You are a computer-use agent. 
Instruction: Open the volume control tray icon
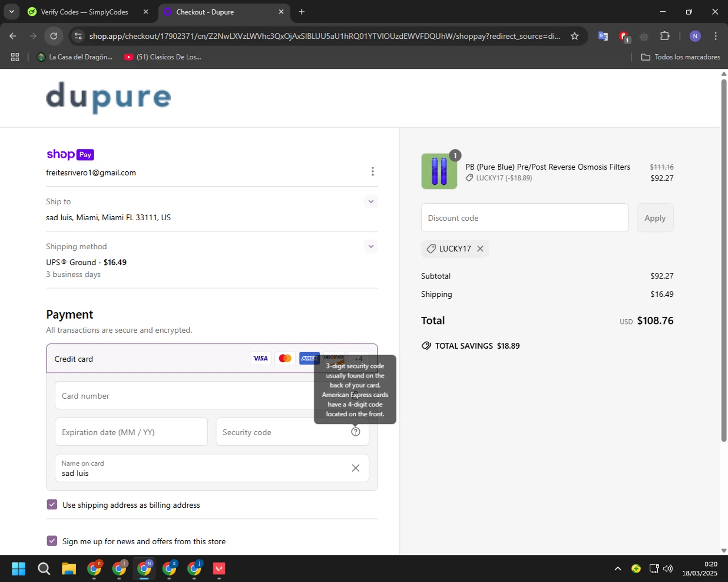pyautogui.click(x=668, y=568)
